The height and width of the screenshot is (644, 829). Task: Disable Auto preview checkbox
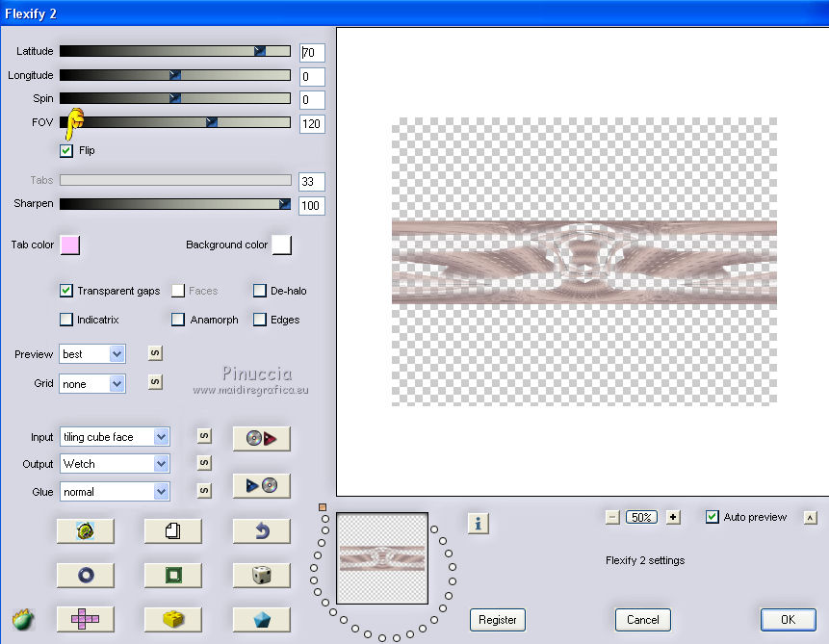pyautogui.click(x=712, y=517)
